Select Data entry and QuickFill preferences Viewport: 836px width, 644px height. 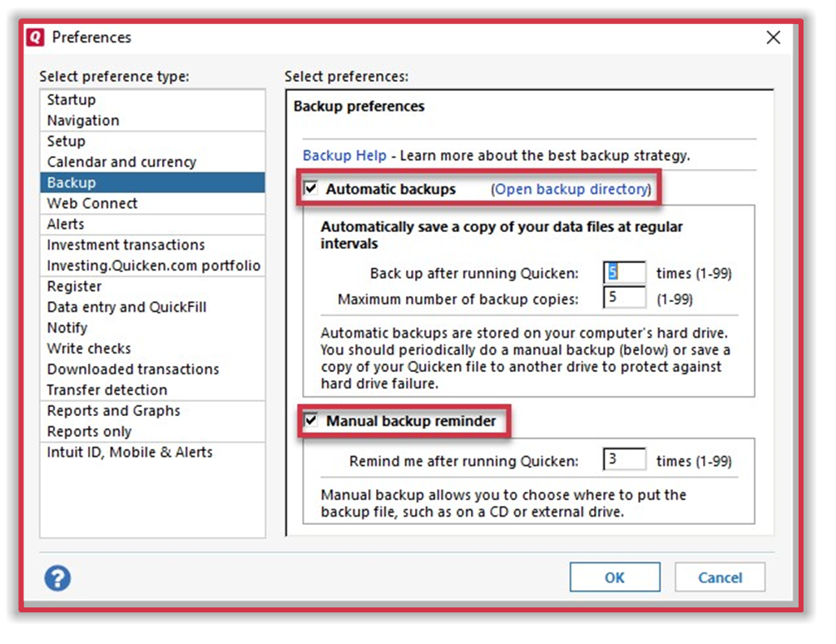point(126,307)
